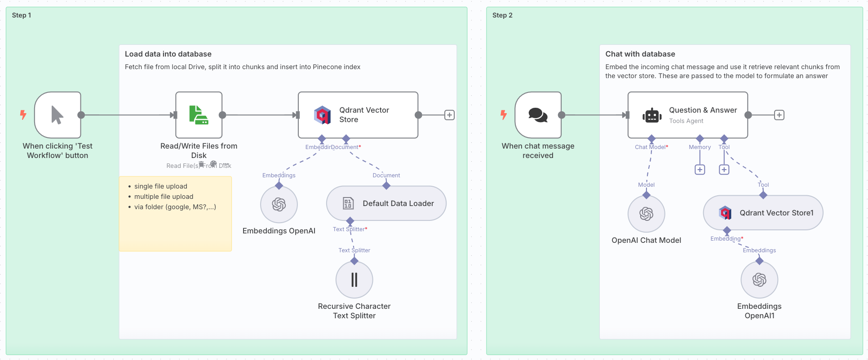
Task: Select the 'When chat message received' trigger node
Action: pos(538,115)
